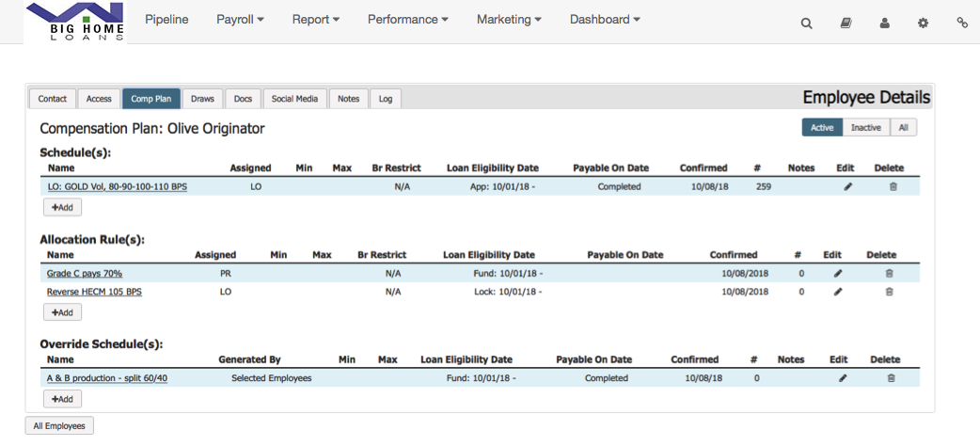Open the Social Media tab
The height and width of the screenshot is (446, 980).
(x=295, y=99)
